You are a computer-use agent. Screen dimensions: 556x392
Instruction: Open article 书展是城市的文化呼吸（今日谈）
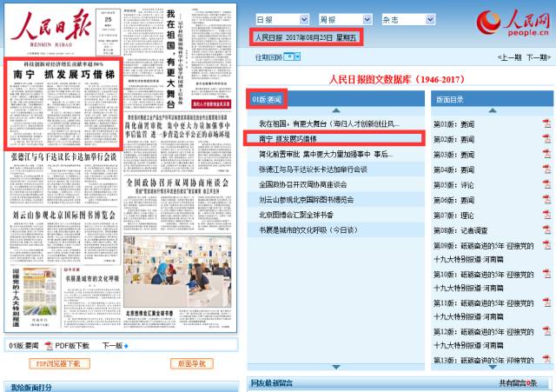308,230
